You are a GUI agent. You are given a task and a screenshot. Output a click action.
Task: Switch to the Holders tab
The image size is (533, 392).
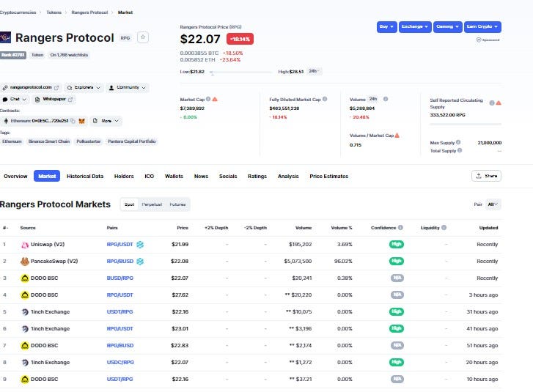124,177
